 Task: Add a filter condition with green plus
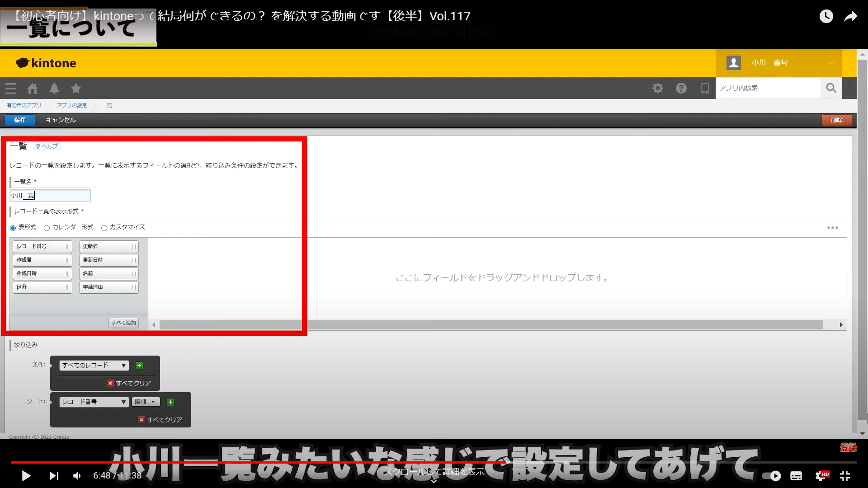(x=139, y=366)
